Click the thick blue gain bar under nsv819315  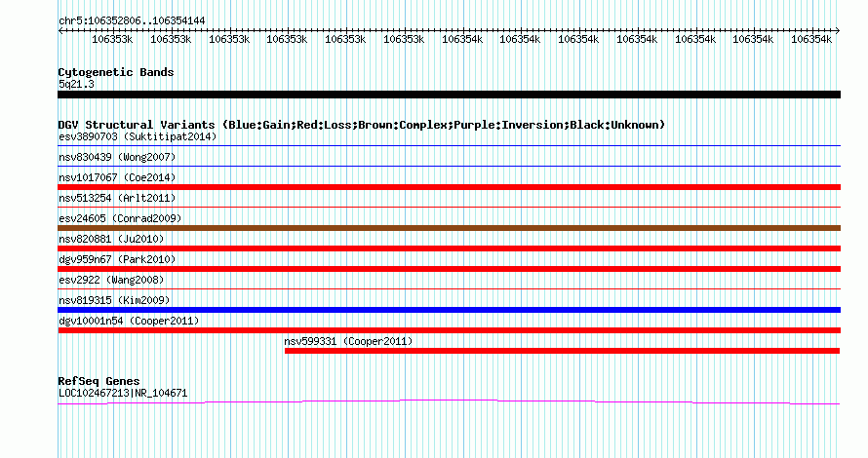pyautogui.click(x=449, y=310)
